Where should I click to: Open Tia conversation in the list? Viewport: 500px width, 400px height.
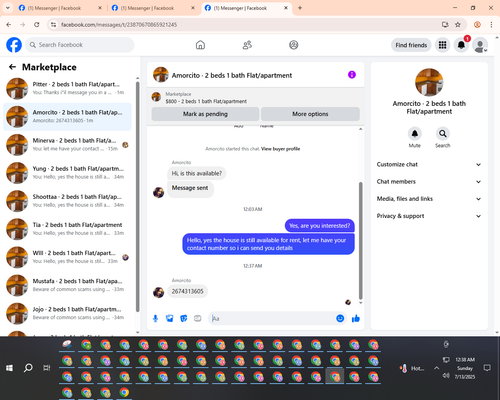[67, 229]
